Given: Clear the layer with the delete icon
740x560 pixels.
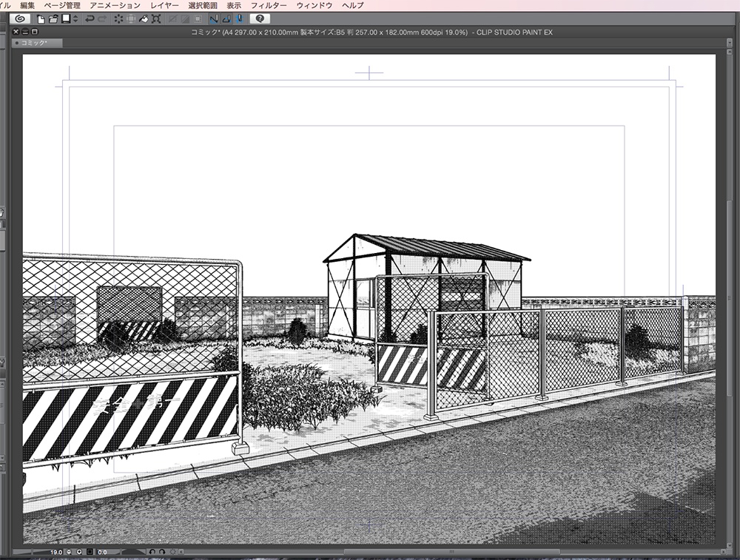Looking at the screenshot, I should [118, 19].
